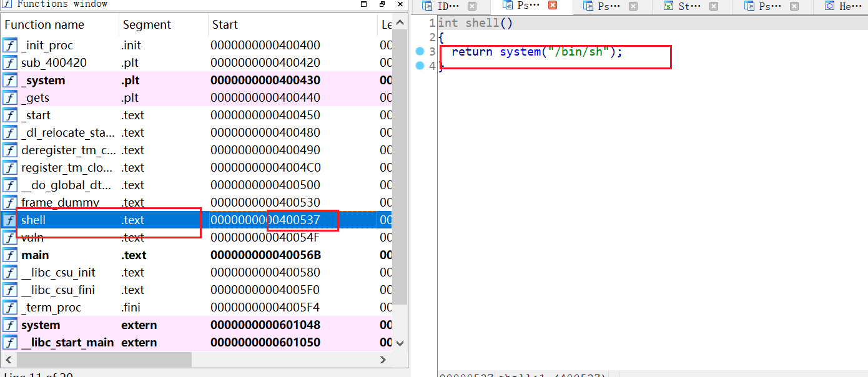The height and width of the screenshot is (377, 868).
Task: Select the vuln function row
Action: coord(197,238)
